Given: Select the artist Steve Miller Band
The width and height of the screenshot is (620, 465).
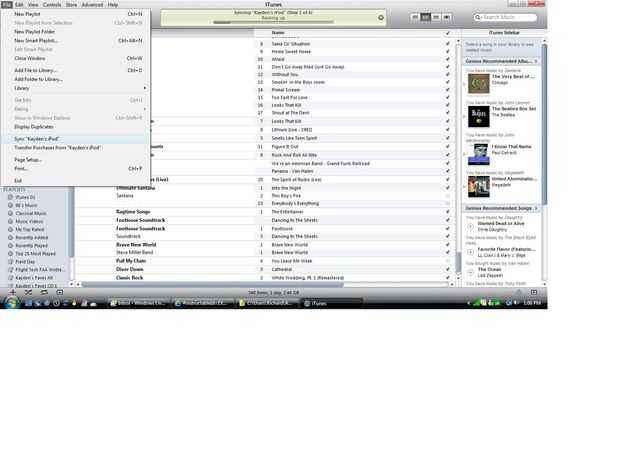Looking at the screenshot, I should click(134, 252).
